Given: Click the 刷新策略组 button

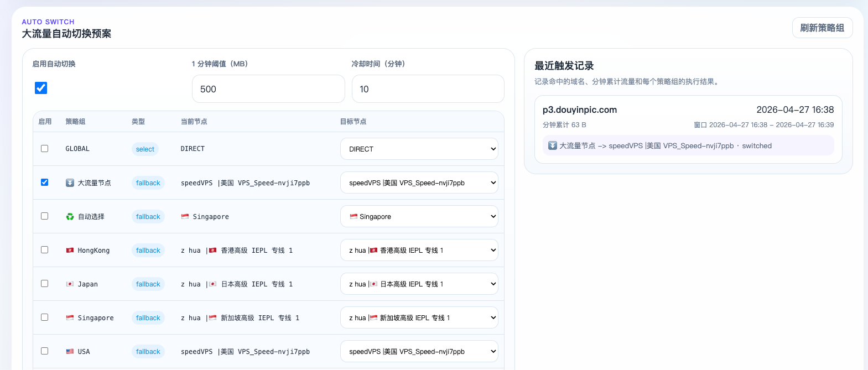Looking at the screenshot, I should point(822,28).
